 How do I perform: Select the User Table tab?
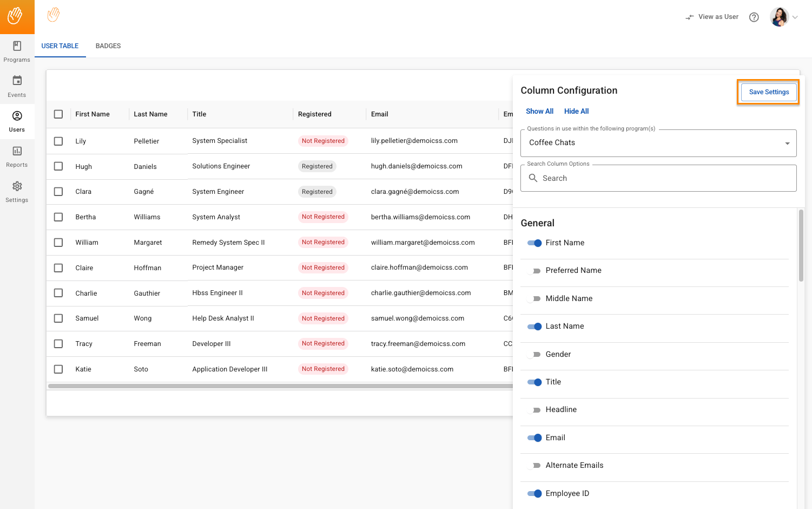tap(60, 46)
